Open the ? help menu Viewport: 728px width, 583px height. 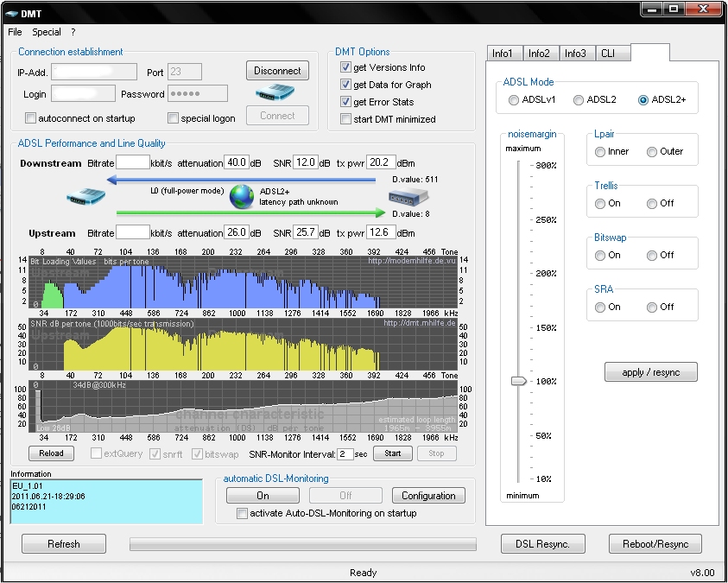click(x=73, y=32)
